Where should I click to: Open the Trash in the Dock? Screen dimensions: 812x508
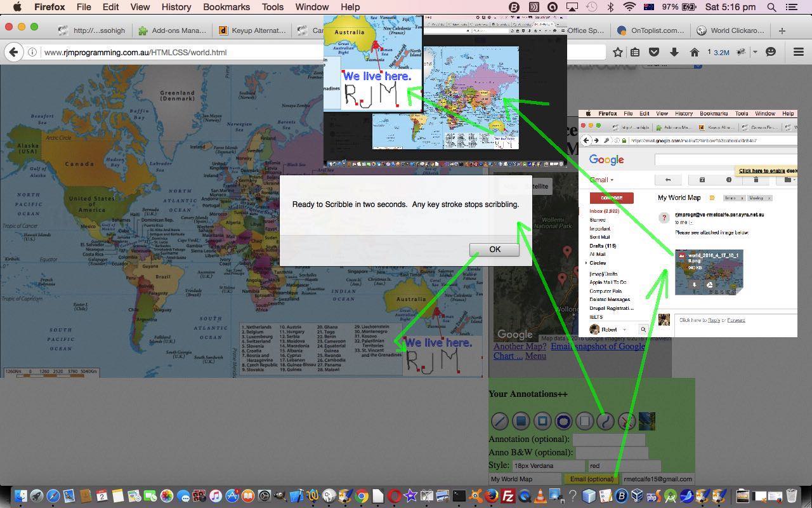792,496
